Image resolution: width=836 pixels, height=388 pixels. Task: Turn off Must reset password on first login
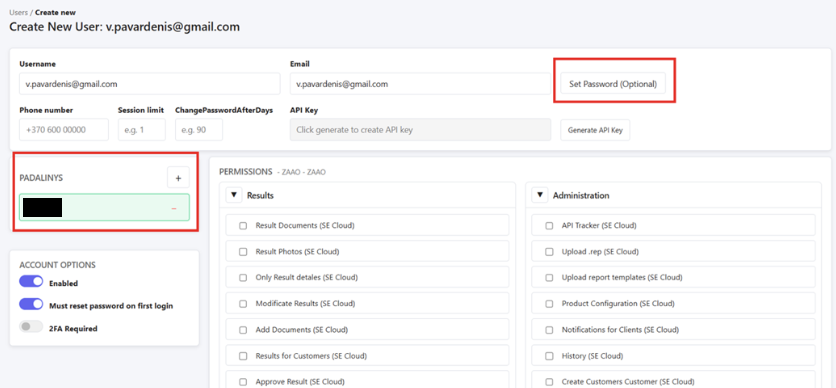pyautogui.click(x=31, y=304)
